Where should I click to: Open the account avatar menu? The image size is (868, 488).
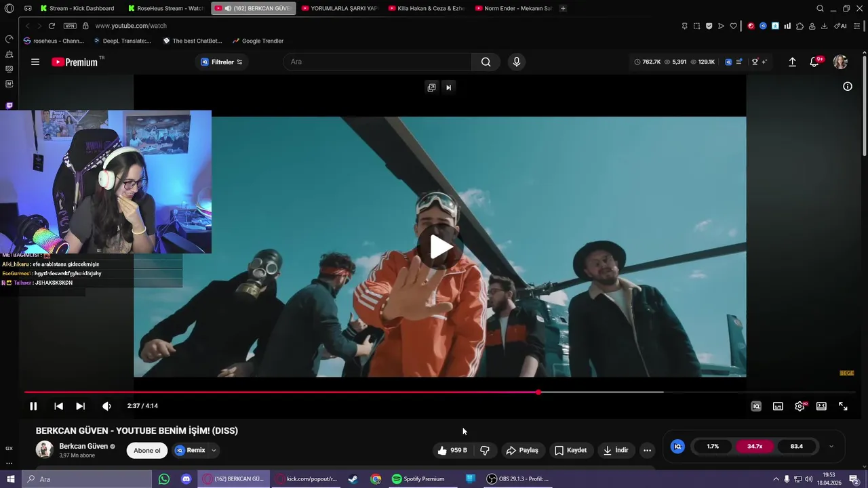[x=840, y=62]
